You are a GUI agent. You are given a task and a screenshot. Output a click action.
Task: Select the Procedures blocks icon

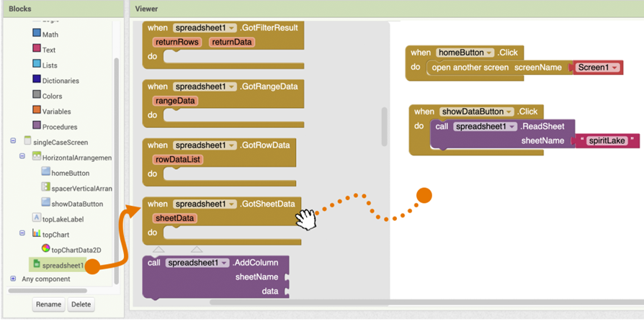[37, 125]
